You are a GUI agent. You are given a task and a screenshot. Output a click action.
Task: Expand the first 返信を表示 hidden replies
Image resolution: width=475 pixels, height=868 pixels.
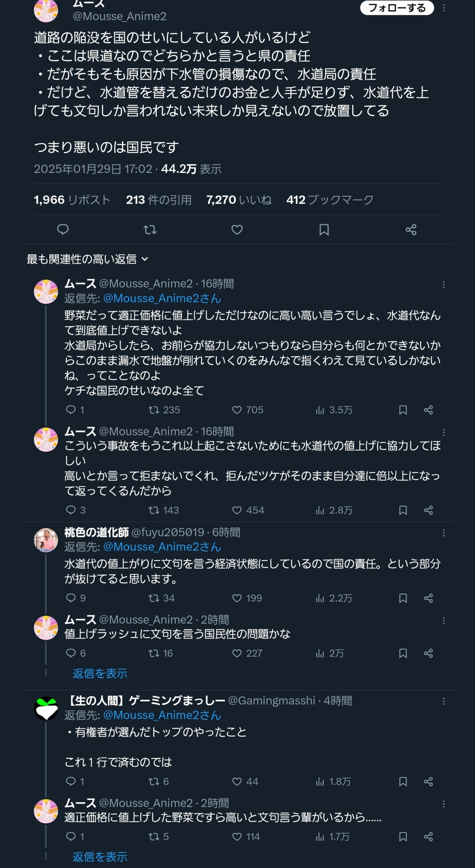point(100,673)
